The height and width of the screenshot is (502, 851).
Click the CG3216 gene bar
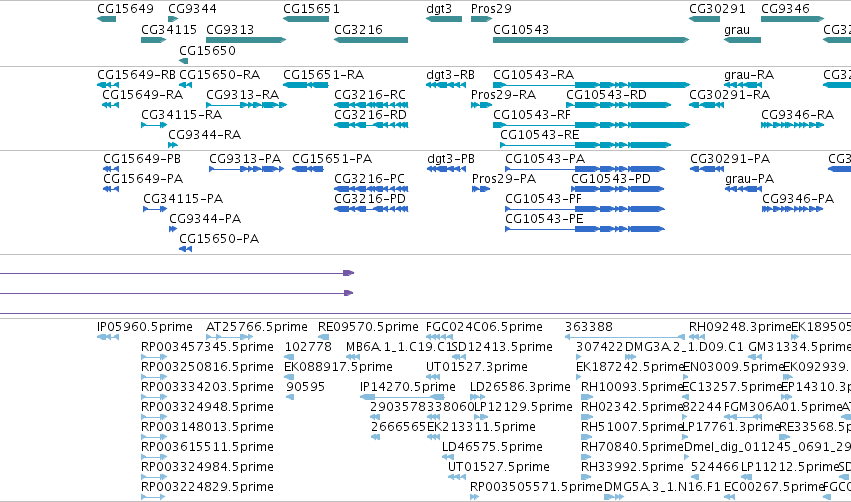(x=371, y=40)
